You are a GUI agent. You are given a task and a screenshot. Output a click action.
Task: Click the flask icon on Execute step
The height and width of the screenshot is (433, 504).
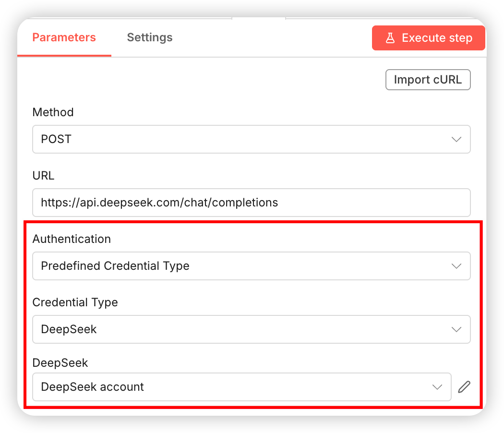(390, 38)
